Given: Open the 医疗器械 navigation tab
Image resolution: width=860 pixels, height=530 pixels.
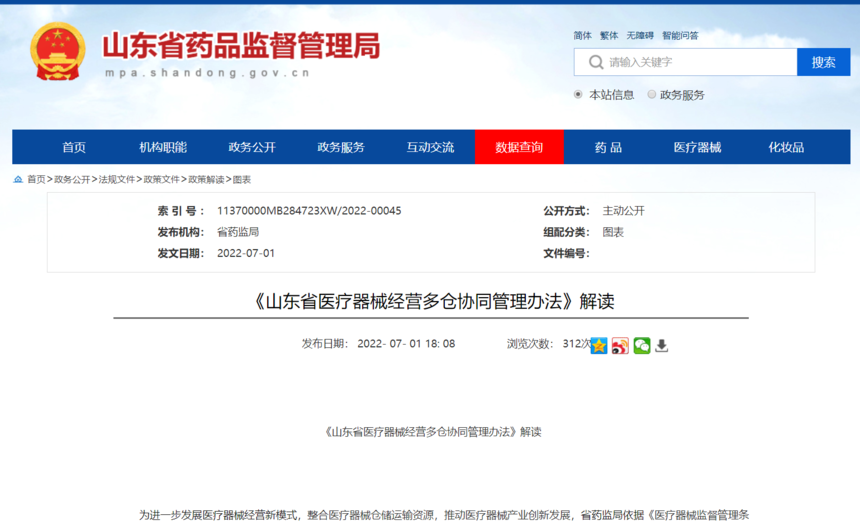Looking at the screenshot, I should 697,147.
